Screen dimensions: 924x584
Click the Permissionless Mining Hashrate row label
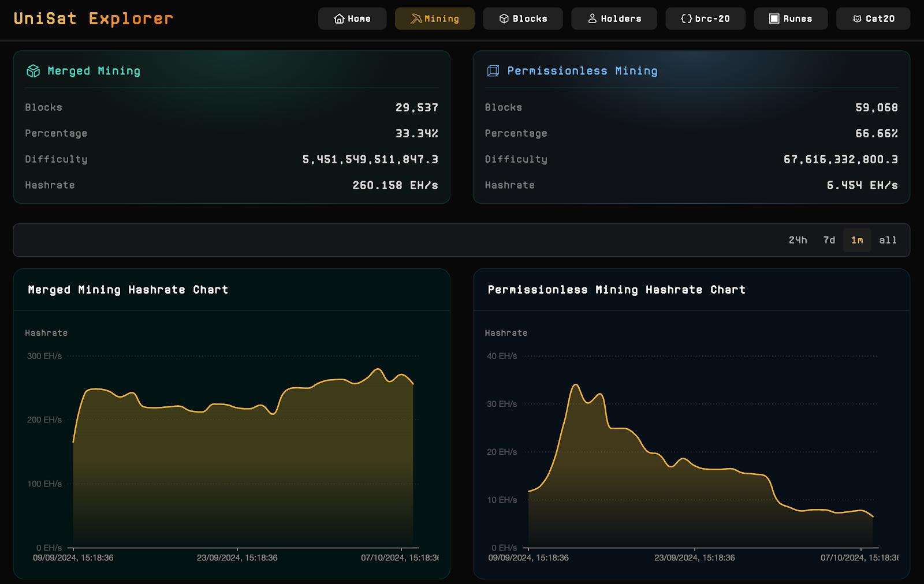pyautogui.click(x=510, y=185)
